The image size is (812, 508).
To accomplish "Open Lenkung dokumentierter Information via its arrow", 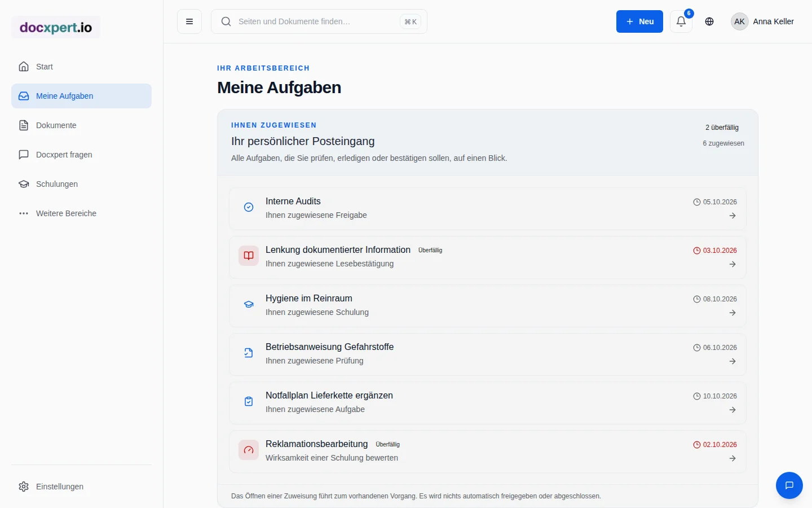I will pos(732,264).
